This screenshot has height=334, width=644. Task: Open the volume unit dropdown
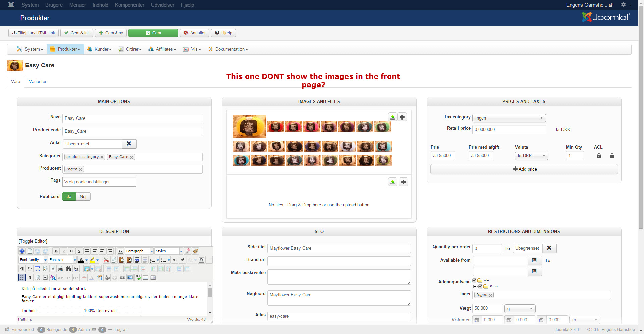pyautogui.click(x=585, y=320)
